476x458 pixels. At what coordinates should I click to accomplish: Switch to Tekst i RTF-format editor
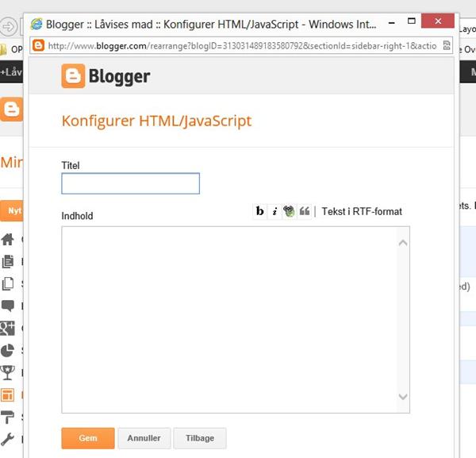[x=362, y=211]
